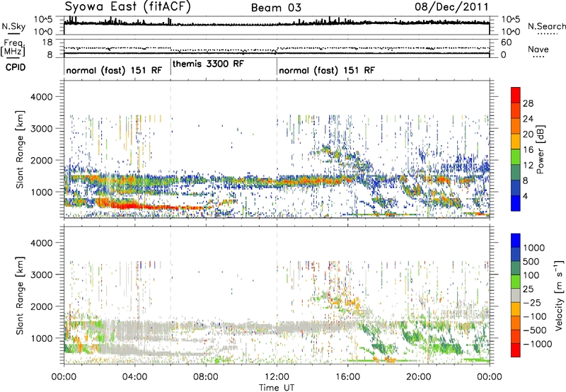
Task: Click the 'Syowa East (fitACF)' title
Action: (128, 7)
